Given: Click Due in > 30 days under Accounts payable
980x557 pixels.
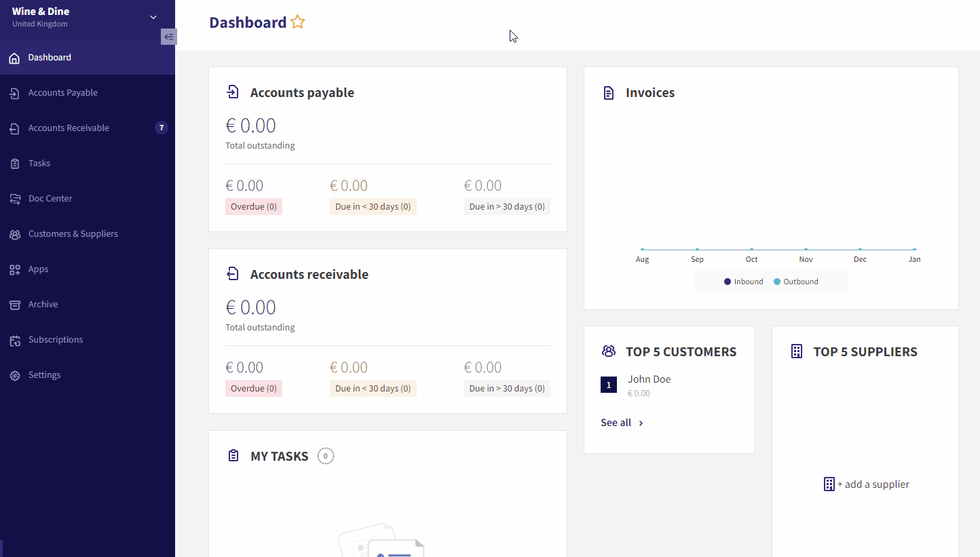Looking at the screenshot, I should [507, 207].
